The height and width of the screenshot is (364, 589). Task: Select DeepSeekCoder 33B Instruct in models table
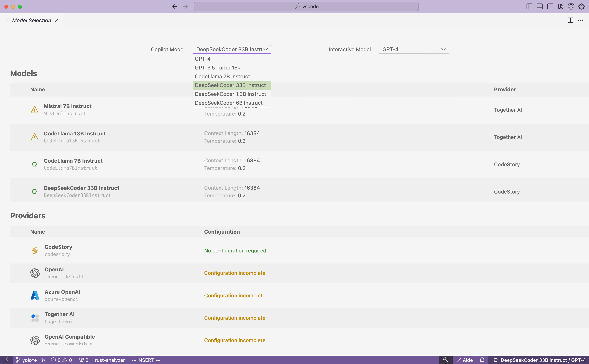click(x=81, y=188)
